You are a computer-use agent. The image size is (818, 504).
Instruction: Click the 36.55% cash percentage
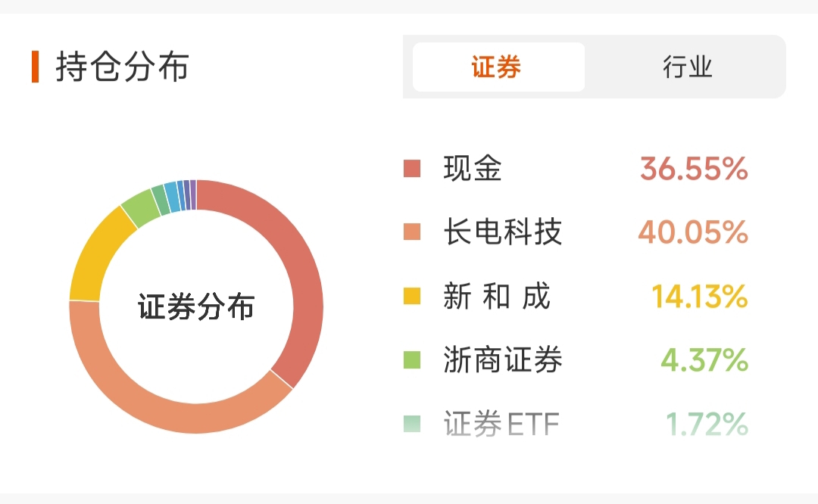tap(694, 169)
